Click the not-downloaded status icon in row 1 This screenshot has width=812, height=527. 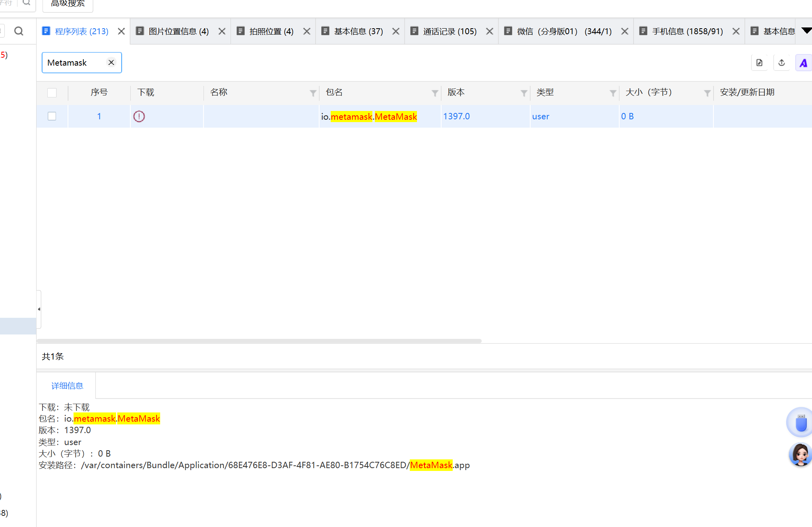click(139, 117)
